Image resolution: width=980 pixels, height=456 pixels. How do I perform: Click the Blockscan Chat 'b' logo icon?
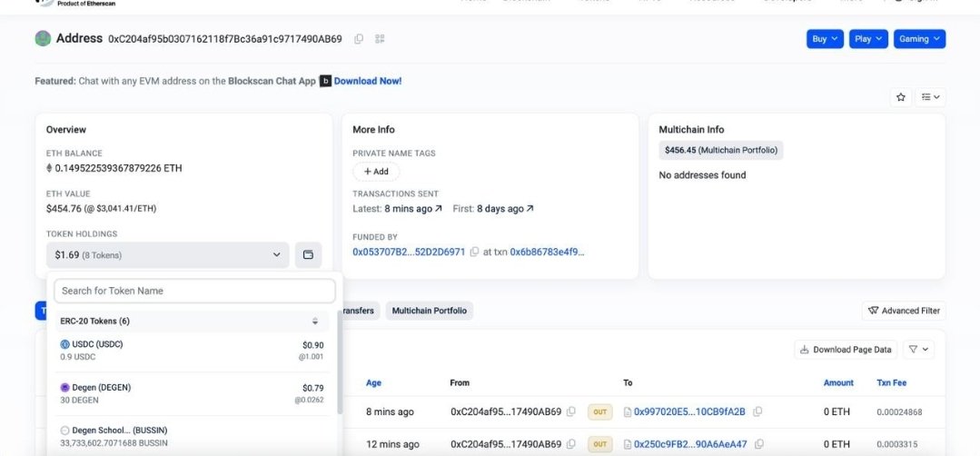(326, 81)
